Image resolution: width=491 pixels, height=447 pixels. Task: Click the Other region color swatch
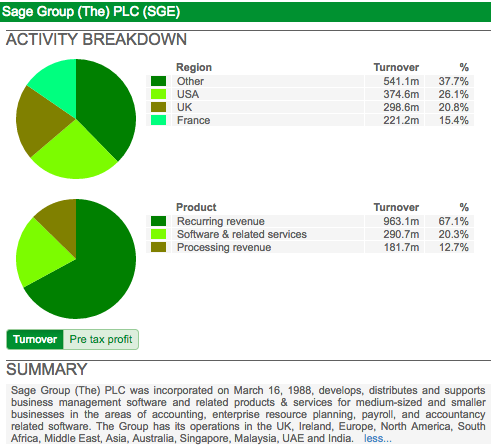point(158,81)
